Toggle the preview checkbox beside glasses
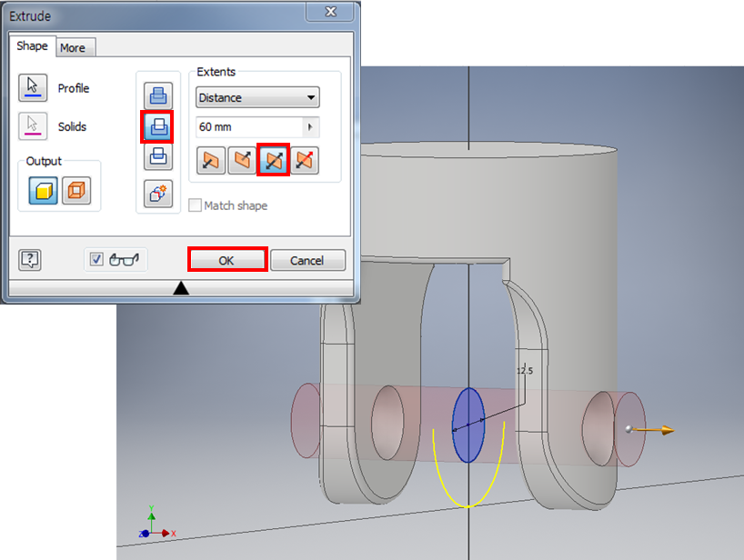This screenshot has width=744, height=560. [x=96, y=259]
